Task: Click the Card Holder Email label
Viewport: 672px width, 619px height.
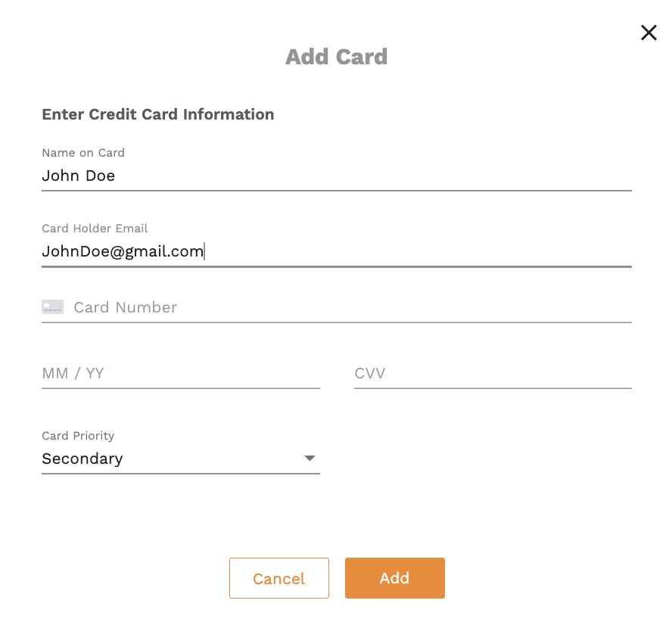Action: (x=95, y=229)
